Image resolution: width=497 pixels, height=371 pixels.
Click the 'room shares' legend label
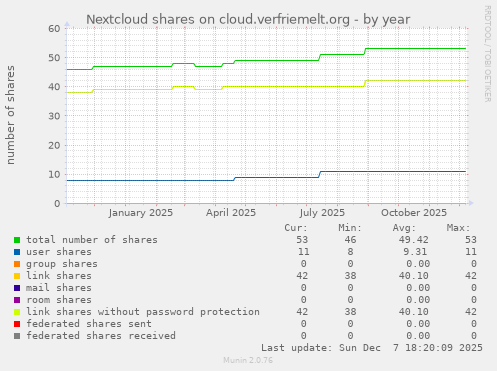(59, 300)
